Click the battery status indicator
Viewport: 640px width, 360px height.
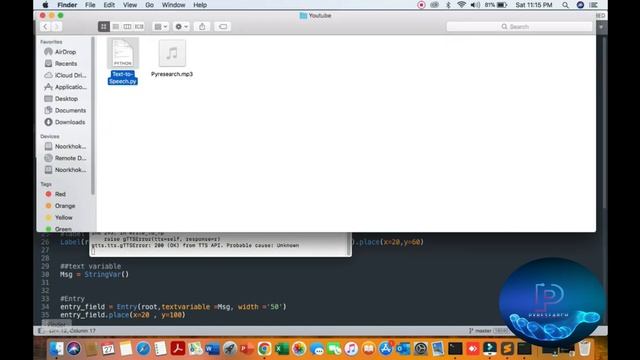click(496, 5)
